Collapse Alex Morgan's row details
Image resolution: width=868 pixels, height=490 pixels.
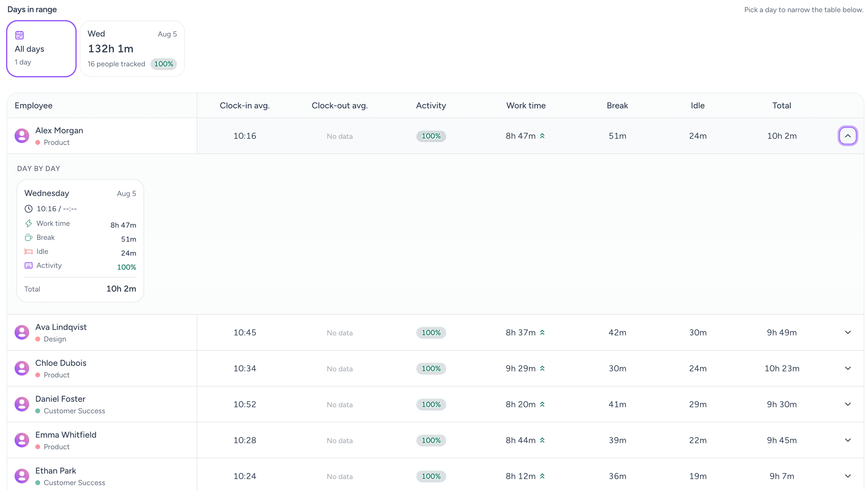[847, 135]
